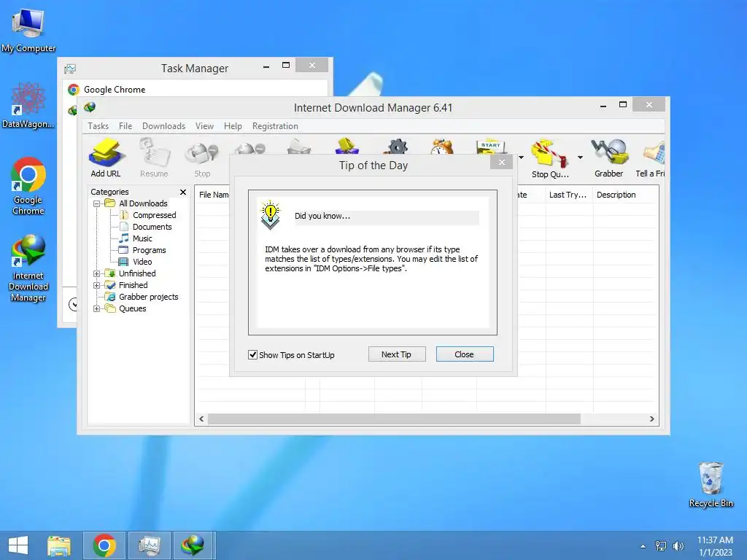The height and width of the screenshot is (560, 747).
Task: Open the My Computer desktop icon
Action: click(28, 31)
